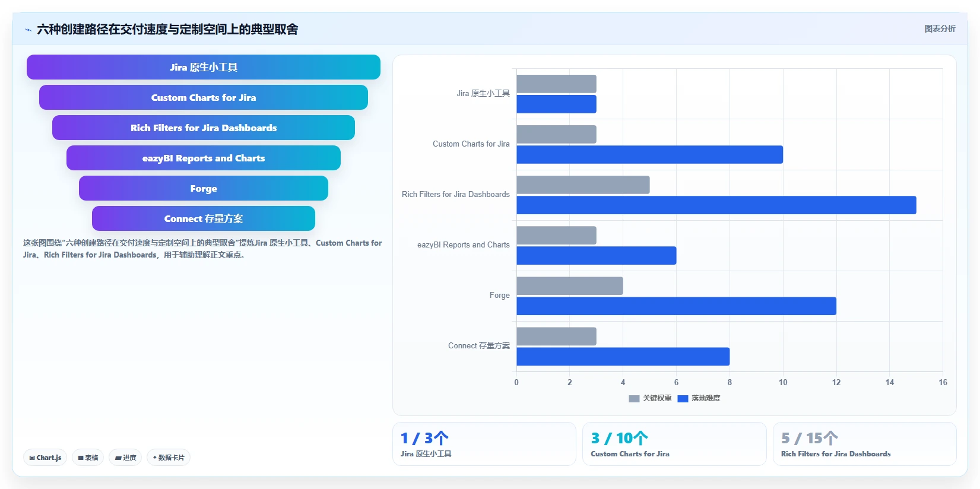Click the x-axis tick value 8
The image size is (980, 489).
[730, 382]
